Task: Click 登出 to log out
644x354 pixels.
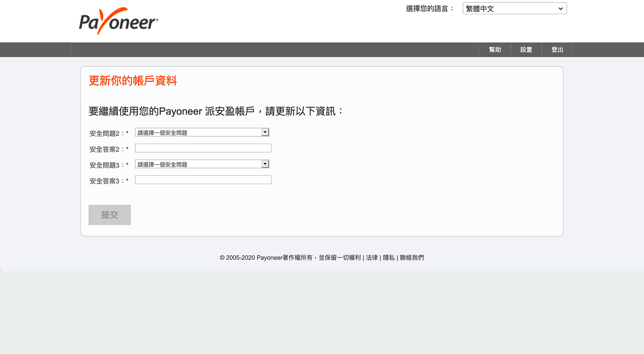Action: 558,50
